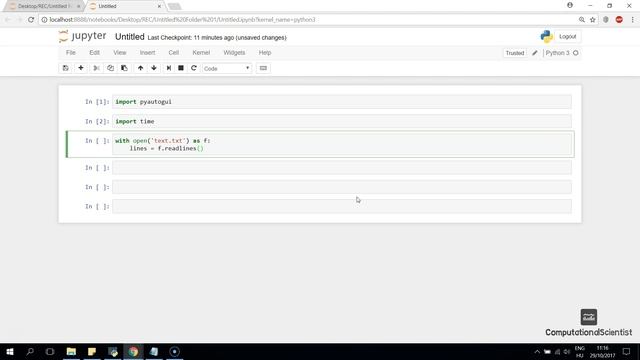Select the Untitled browser tab

122,6
